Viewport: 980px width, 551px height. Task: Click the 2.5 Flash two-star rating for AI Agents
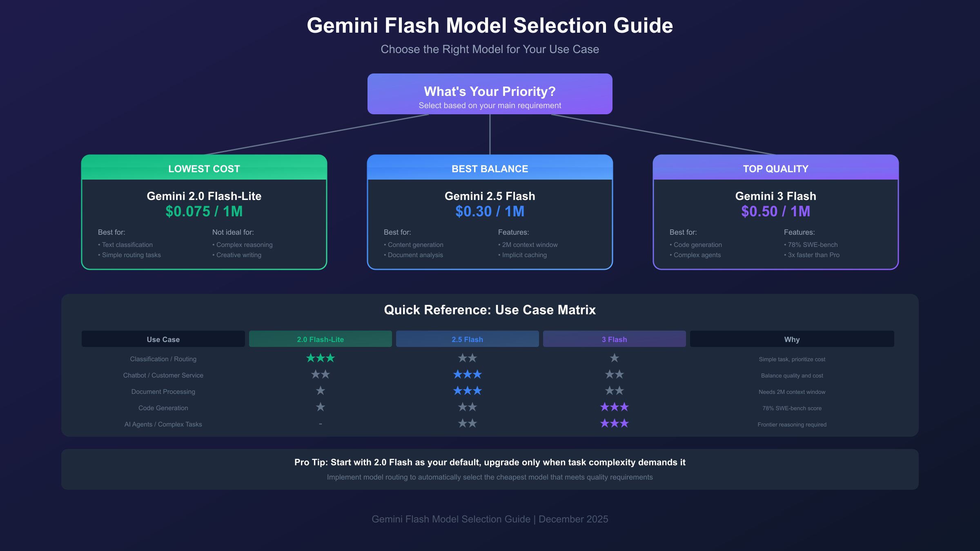tap(468, 424)
